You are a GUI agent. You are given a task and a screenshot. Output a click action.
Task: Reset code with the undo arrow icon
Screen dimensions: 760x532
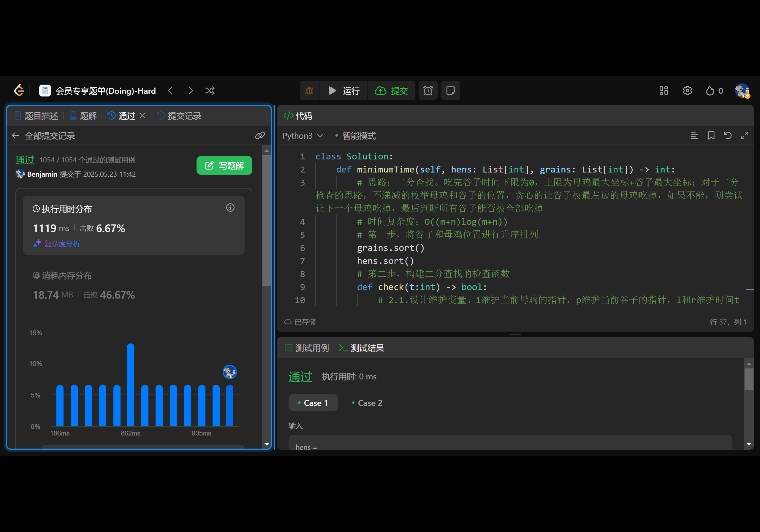(x=728, y=135)
